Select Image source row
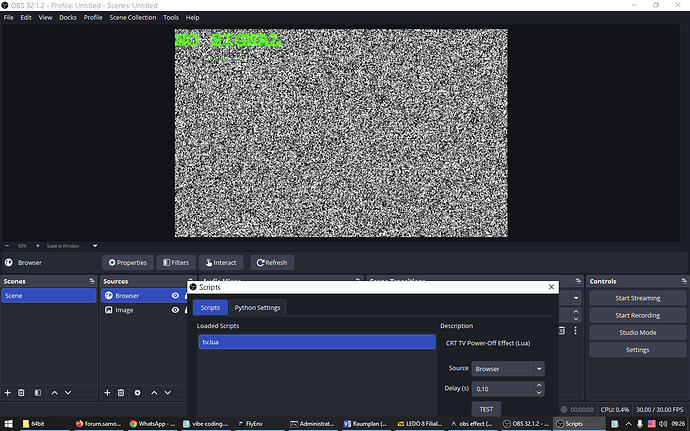 (144, 310)
